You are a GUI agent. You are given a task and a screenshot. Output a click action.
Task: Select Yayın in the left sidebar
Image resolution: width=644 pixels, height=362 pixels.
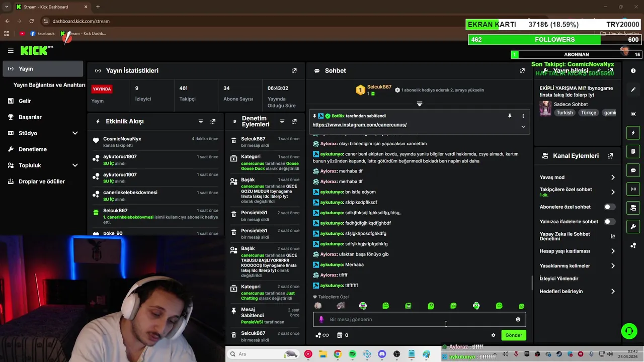tap(43, 69)
